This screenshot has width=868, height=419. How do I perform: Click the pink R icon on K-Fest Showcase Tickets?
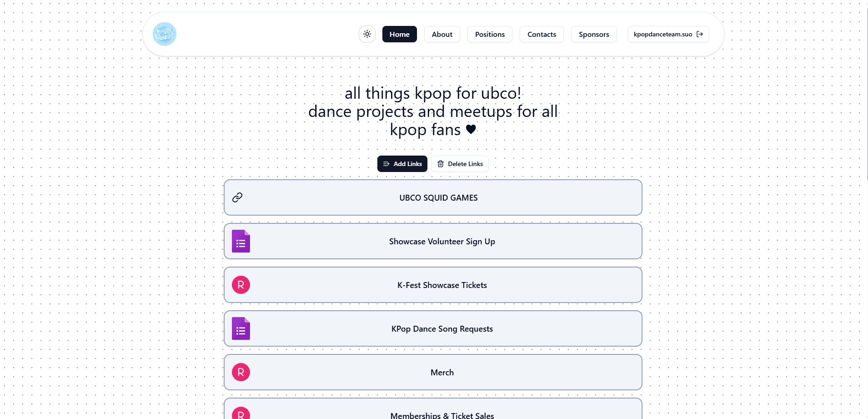point(241,285)
